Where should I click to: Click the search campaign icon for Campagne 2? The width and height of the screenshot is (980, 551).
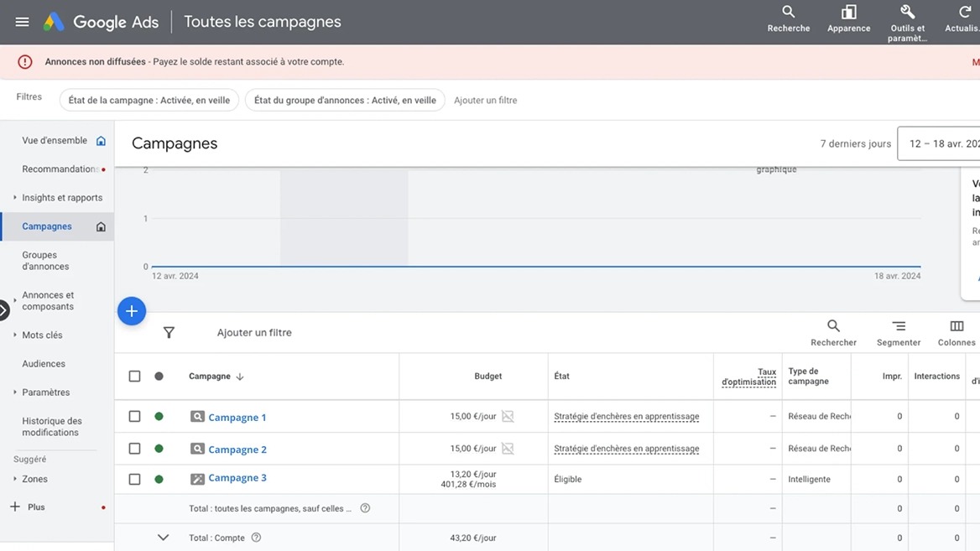click(197, 449)
